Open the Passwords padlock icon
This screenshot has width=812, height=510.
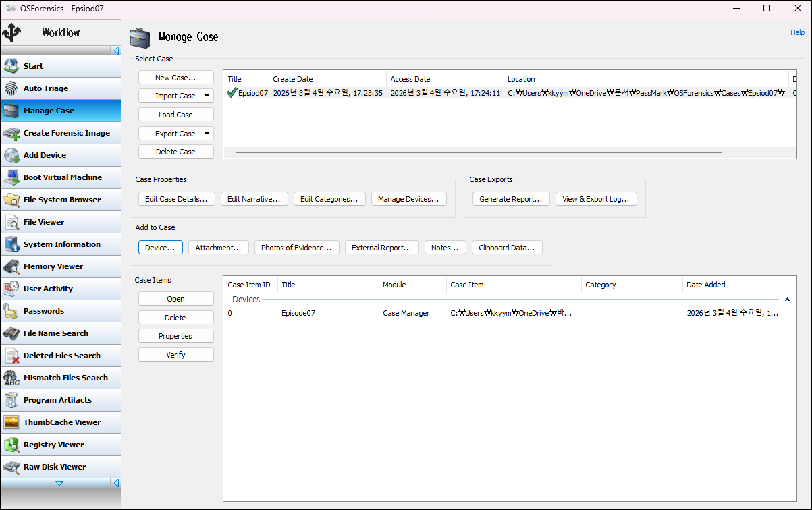pos(11,311)
